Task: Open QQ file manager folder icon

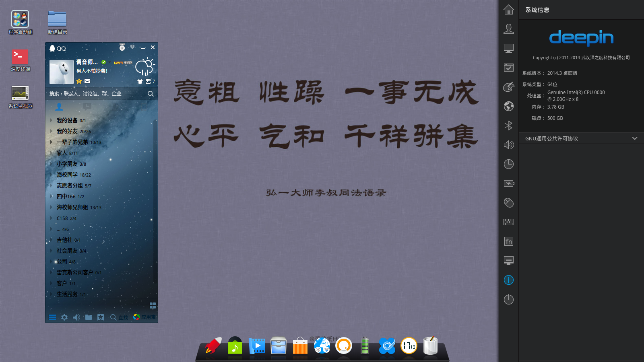Action: pos(89,317)
